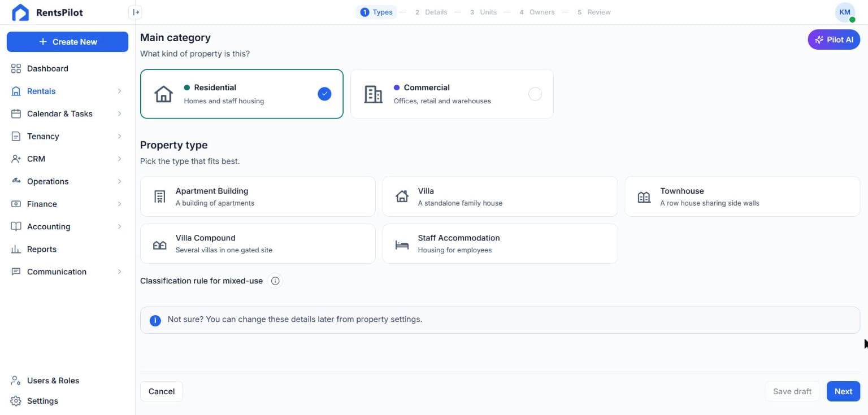
Task: Expand the Rentals menu chevron
Action: (x=119, y=91)
